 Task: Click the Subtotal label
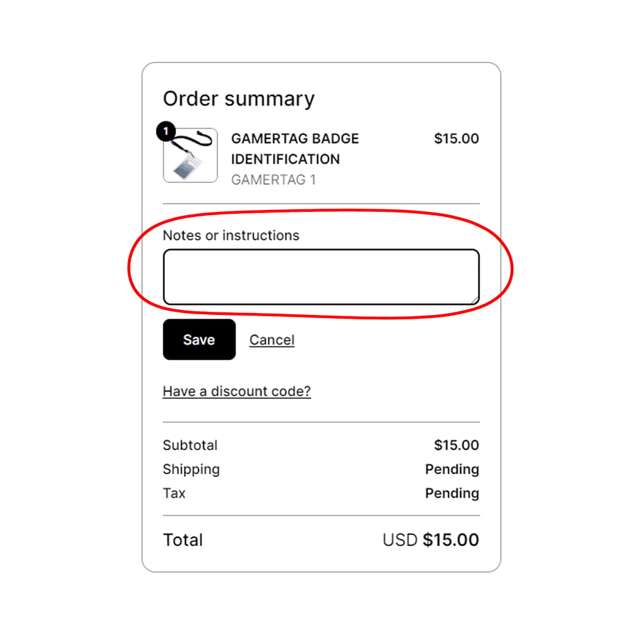[190, 445]
